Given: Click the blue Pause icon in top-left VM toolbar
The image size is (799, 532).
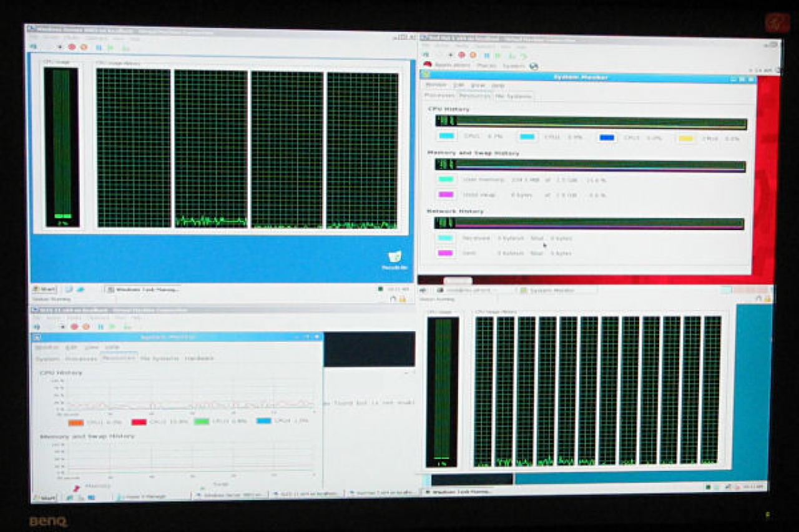Looking at the screenshot, I should click(99, 47).
